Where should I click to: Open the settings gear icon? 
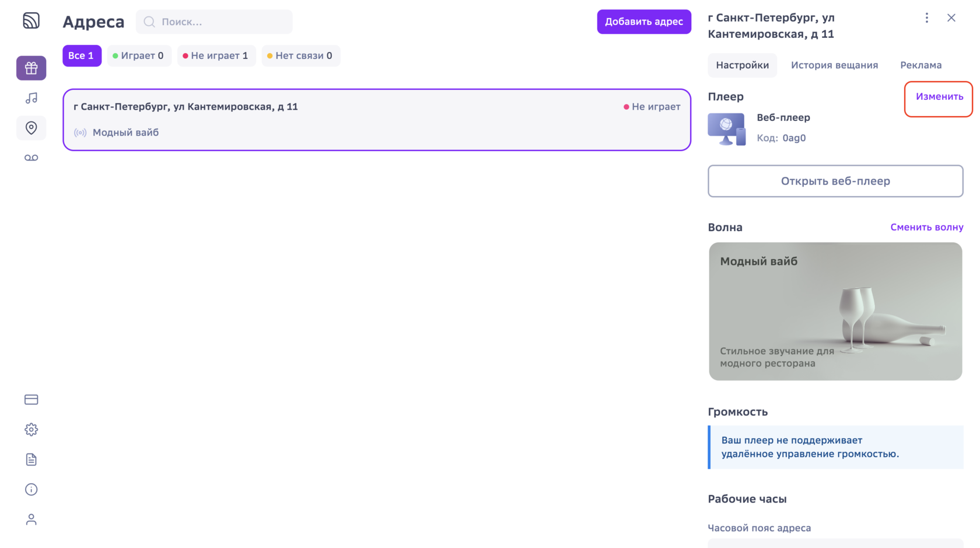pos(31,430)
